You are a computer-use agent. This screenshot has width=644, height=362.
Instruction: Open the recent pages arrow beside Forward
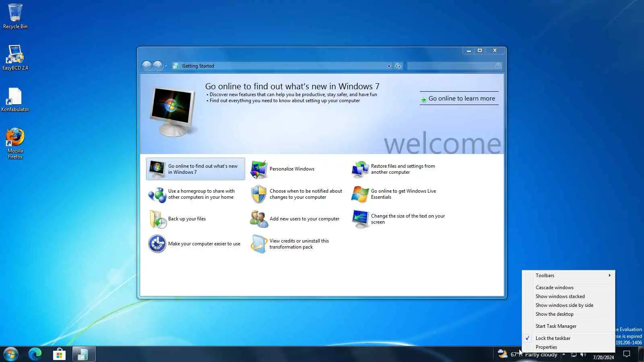(x=166, y=66)
